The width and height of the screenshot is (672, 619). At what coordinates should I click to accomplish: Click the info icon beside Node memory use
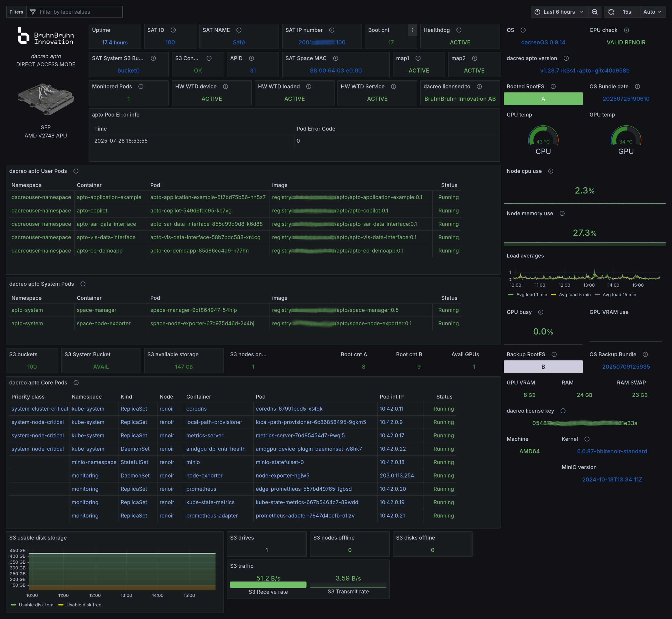(562, 213)
